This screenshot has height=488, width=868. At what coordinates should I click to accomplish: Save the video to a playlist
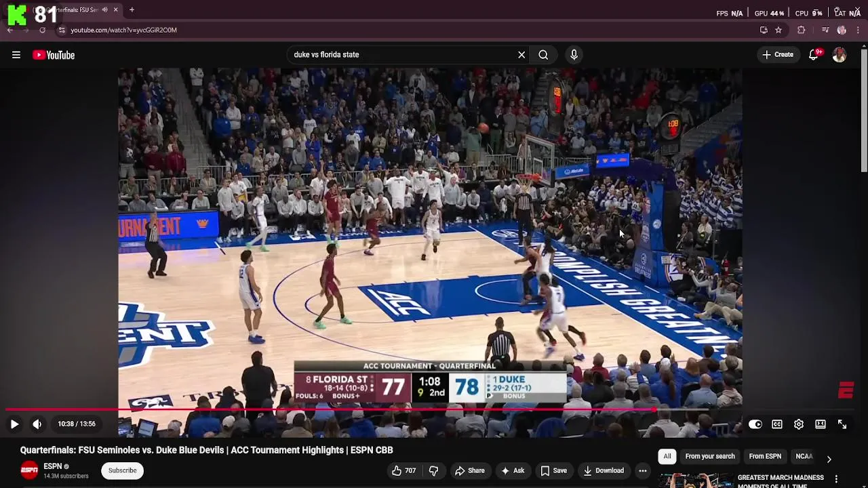[x=553, y=470]
